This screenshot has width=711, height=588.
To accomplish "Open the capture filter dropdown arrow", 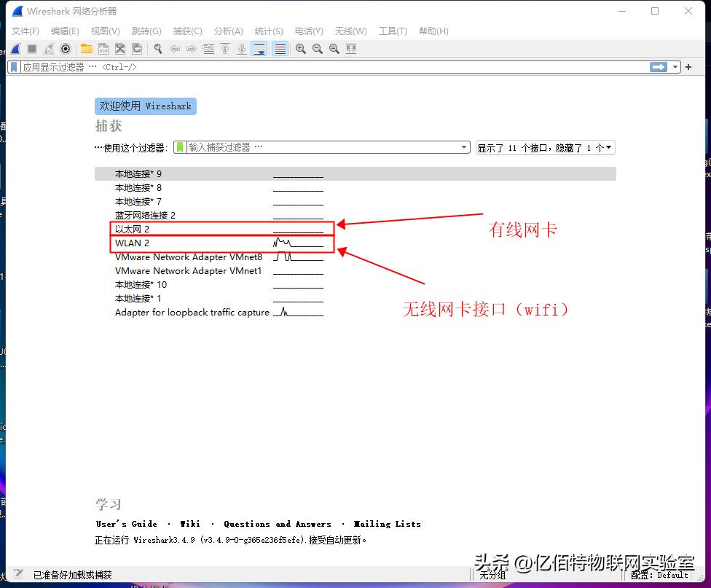I will pyautogui.click(x=464, y=147).
